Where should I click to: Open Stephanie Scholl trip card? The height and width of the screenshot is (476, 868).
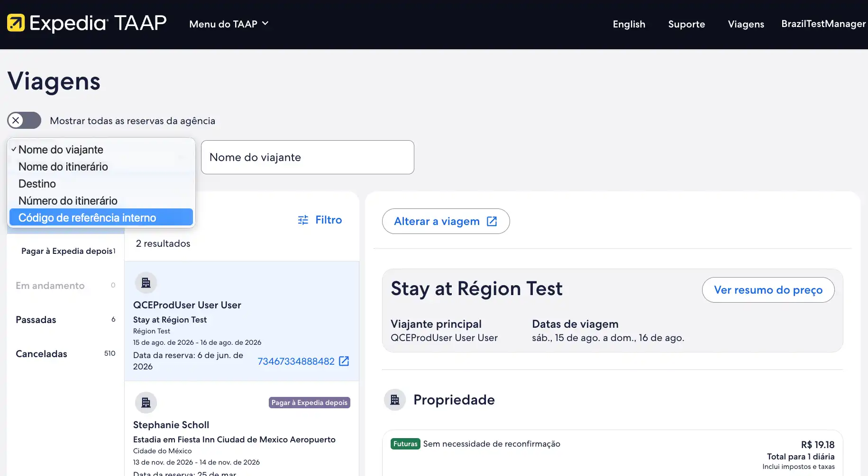point(242,430)
